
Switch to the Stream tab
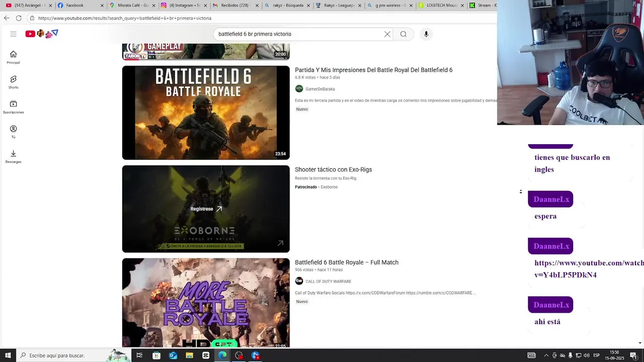(x=483, y=5)
